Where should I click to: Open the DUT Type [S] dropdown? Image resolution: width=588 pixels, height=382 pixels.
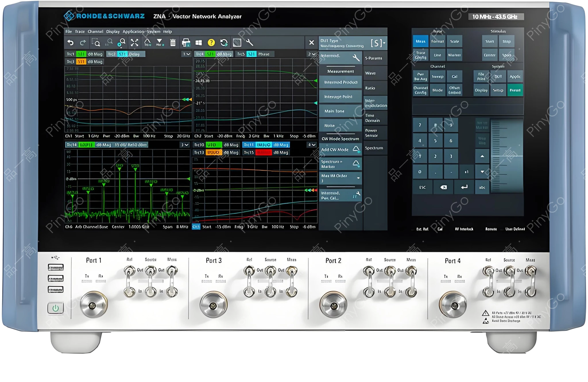coord(378,43)
